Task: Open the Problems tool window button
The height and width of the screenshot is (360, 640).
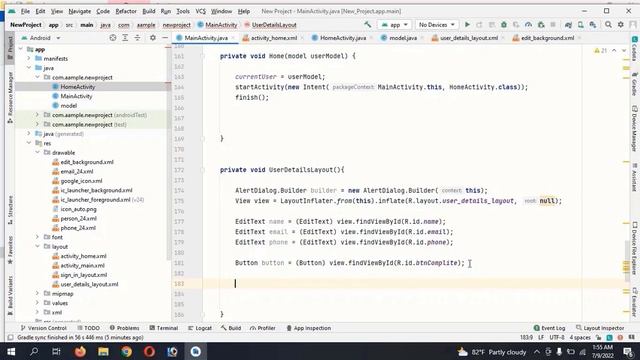Action: point(124,328)
